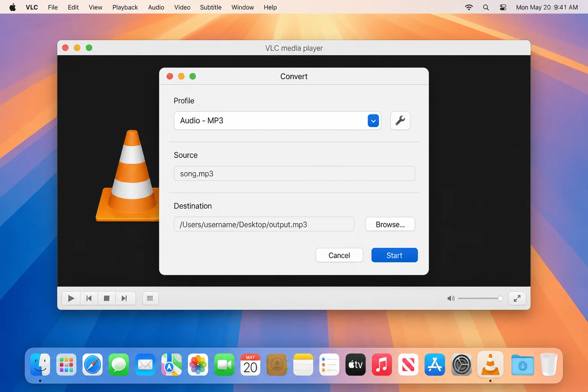Play media in VLC main window
The image size is (588, 392).
click(71, 298)
